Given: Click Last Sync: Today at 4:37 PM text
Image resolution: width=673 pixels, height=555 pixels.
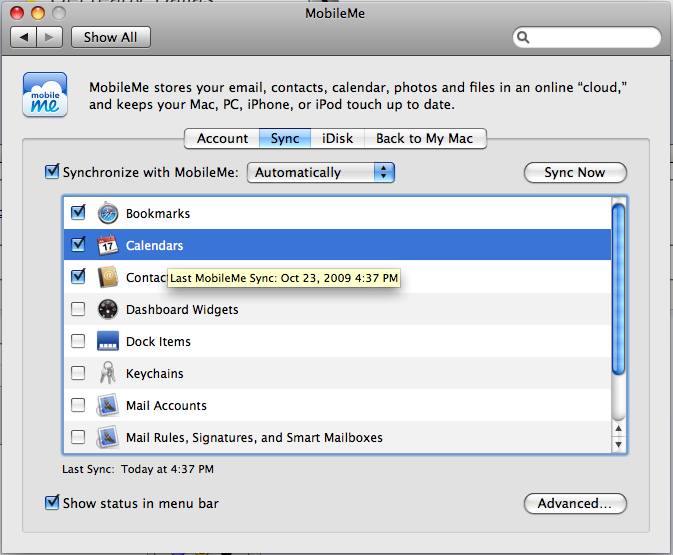Looking at the screenshot, I should (138, 469).
